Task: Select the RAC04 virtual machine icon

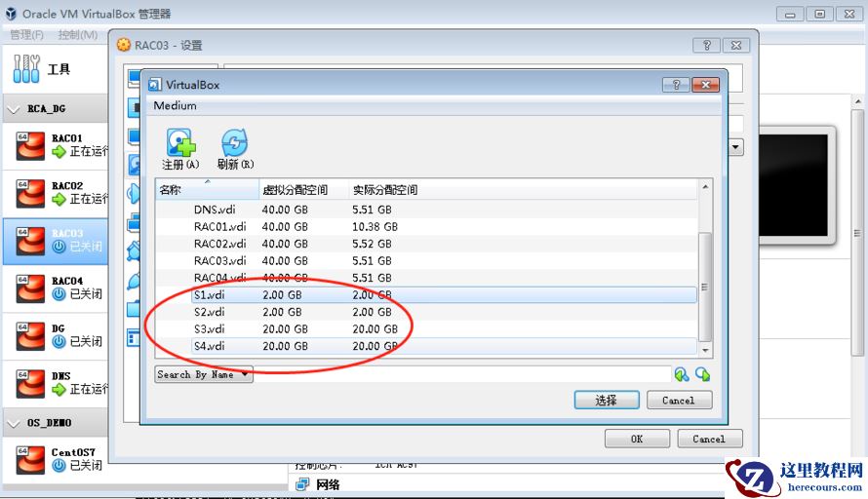Action: pyautogui.click(x=30, y=288)
